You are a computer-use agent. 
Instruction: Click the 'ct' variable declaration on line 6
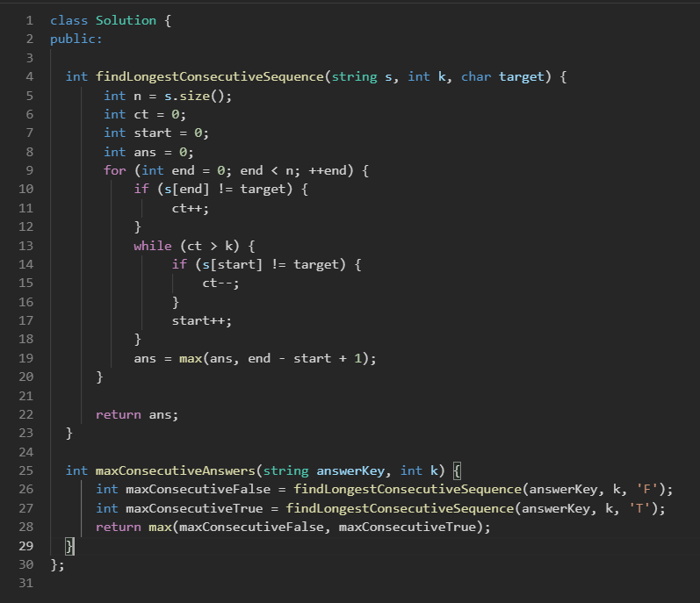pos(141,115)
